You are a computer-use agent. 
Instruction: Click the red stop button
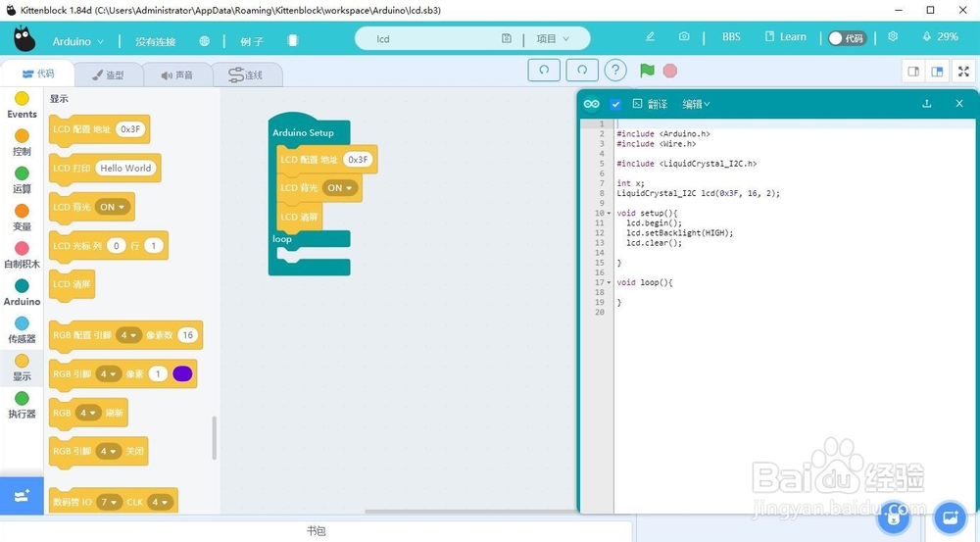(670, 71)
